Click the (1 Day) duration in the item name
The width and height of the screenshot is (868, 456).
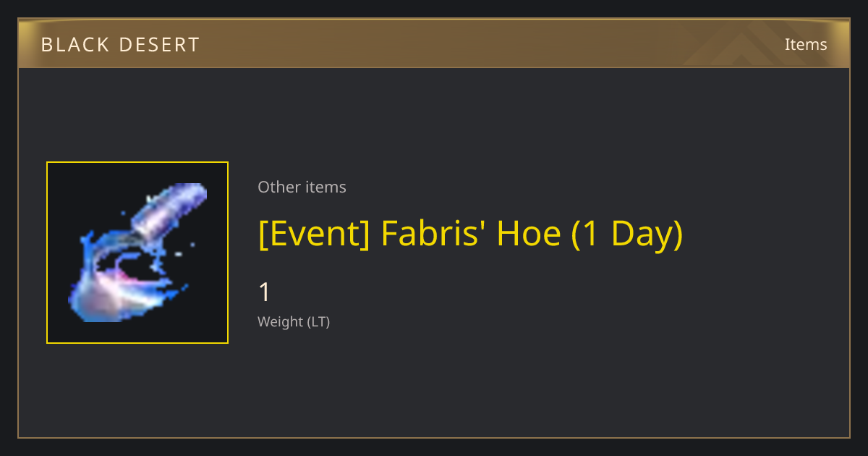tap(627, 234)
